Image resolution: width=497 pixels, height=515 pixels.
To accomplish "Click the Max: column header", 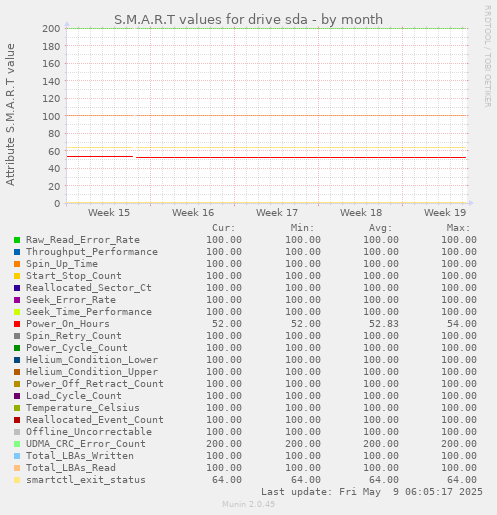I will [x=458, y=228].
